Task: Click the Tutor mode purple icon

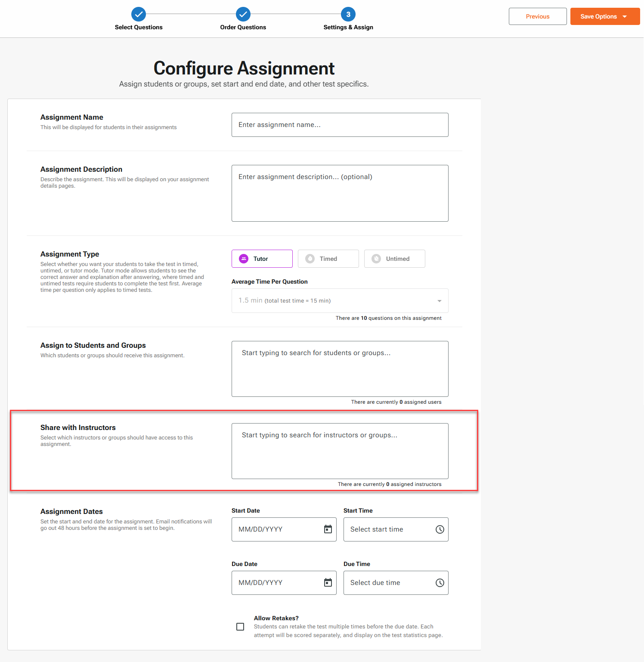Action: pyautogui.click(x=244, y=259)
